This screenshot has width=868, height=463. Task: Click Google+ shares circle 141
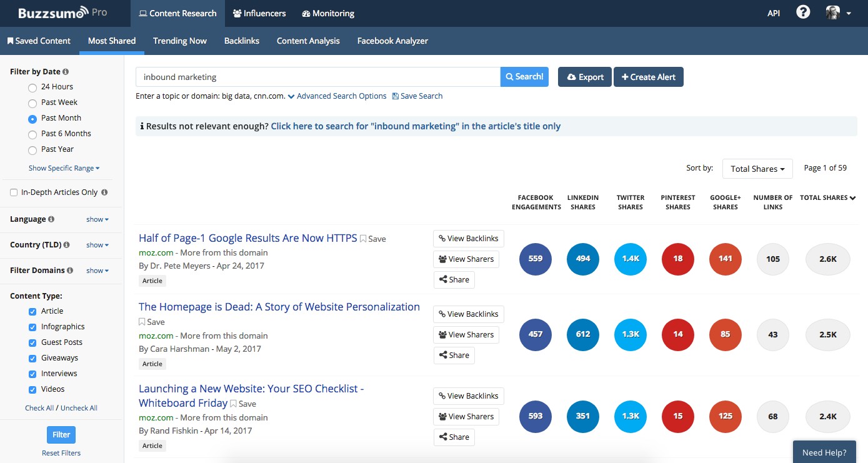pyautogui.click(x=726, y=259)
